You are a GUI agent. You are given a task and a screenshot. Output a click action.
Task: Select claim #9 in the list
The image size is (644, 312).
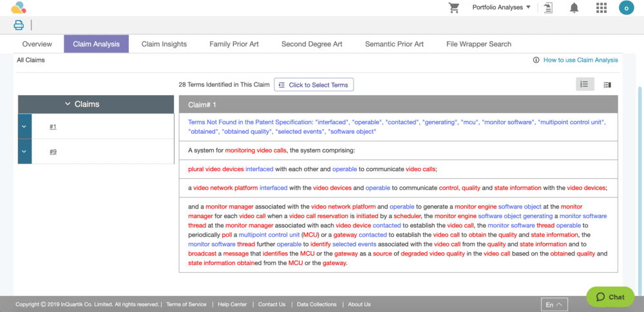(53, 152)
